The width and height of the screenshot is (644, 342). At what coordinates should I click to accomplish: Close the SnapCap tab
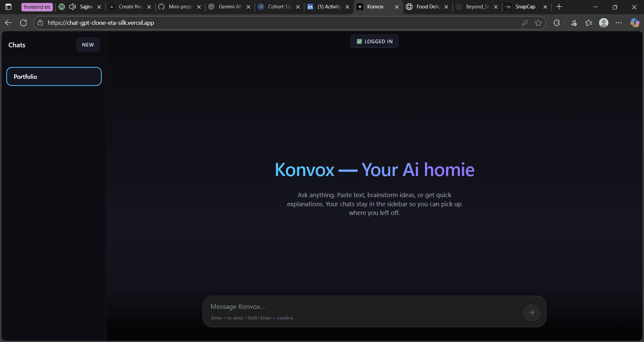click(x=545, y=7)
